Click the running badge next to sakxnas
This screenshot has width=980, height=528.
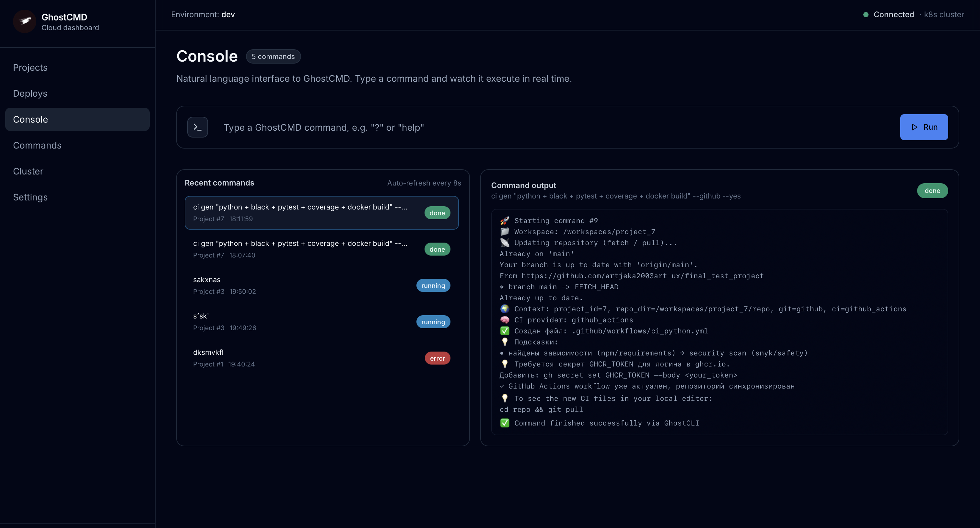point(433,285)
